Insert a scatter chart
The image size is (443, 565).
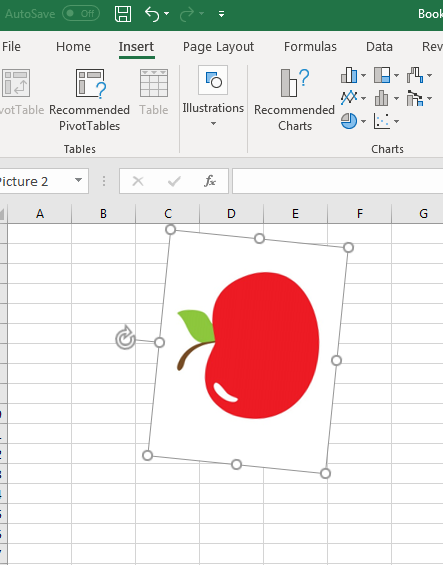pyautogui.click(x=382, y=121)
